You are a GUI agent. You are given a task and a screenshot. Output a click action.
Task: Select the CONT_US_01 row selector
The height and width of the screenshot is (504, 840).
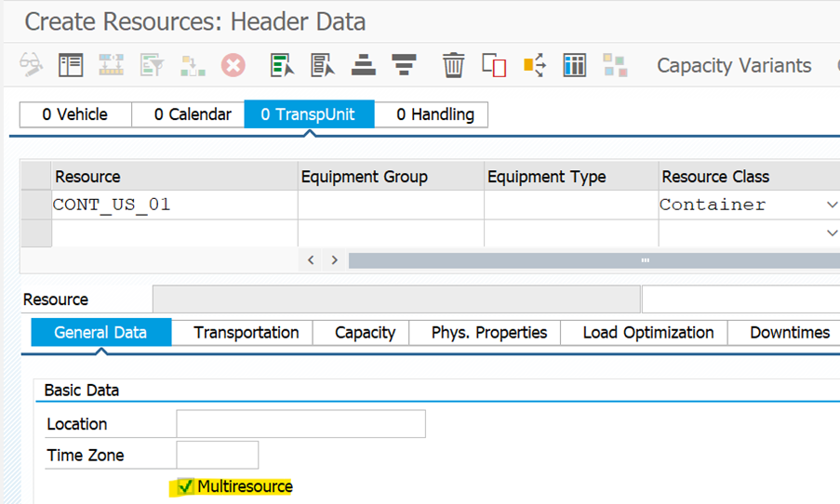[35, 205]
